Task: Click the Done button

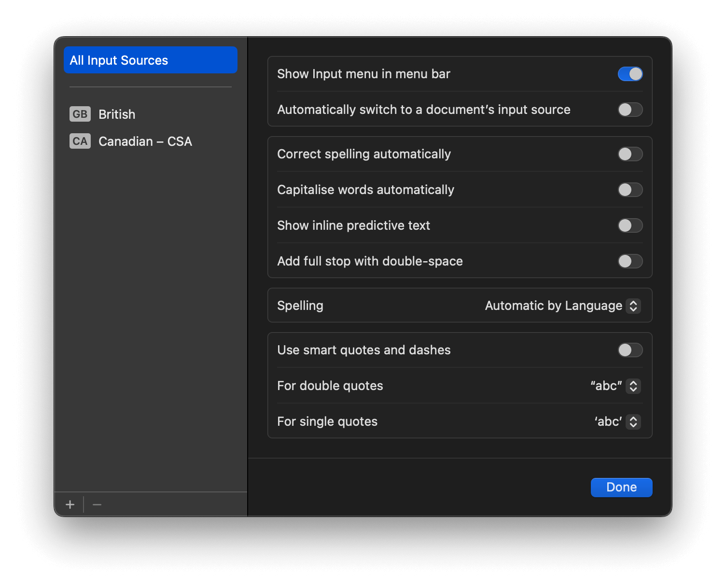Action: [x=621, y=487]
